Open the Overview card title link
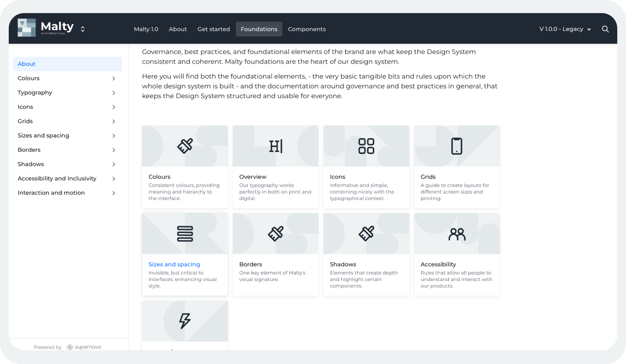 point(253,177)
